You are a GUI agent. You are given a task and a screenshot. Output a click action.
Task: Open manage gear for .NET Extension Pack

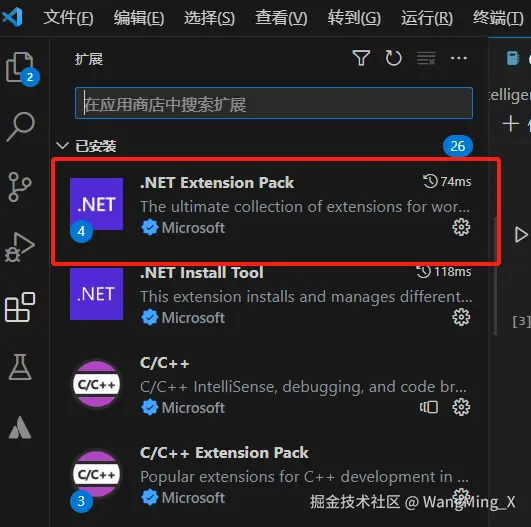click(x=461, y=227)
